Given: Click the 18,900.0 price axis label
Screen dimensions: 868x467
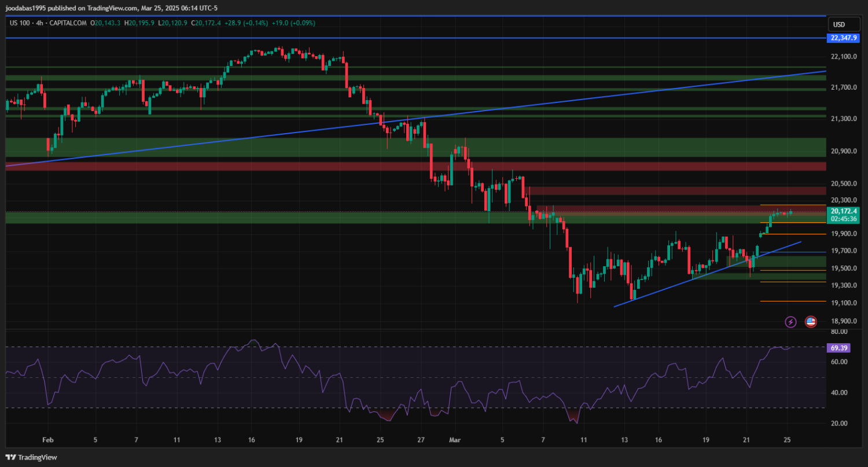Looking at the screenshot, I should [843, 321].
